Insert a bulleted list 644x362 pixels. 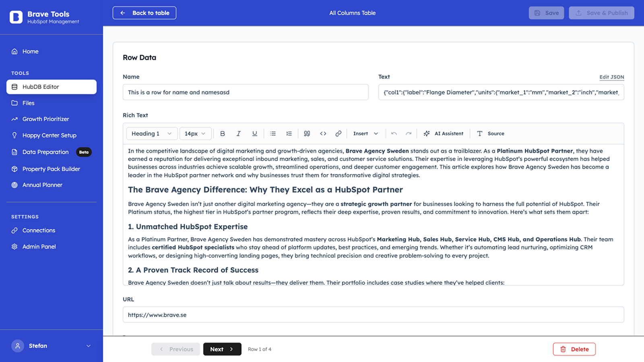[x=273, y=134]
